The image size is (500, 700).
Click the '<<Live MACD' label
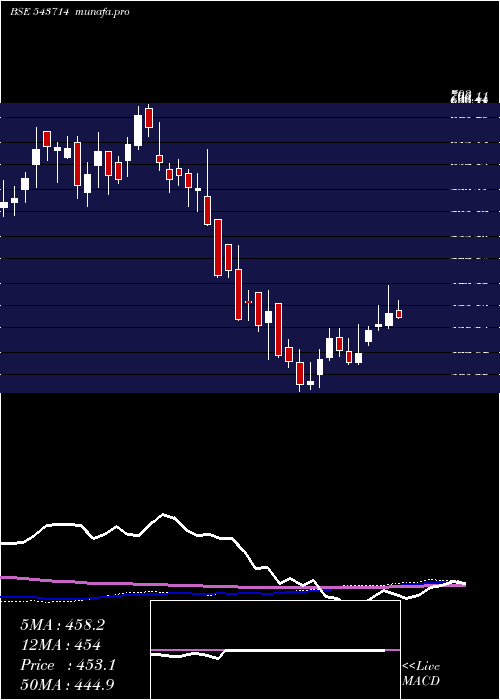[421, 673]
